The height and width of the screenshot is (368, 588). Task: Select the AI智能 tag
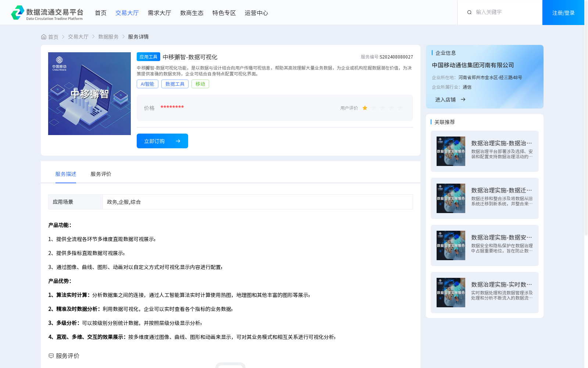(x=147, y=84)
